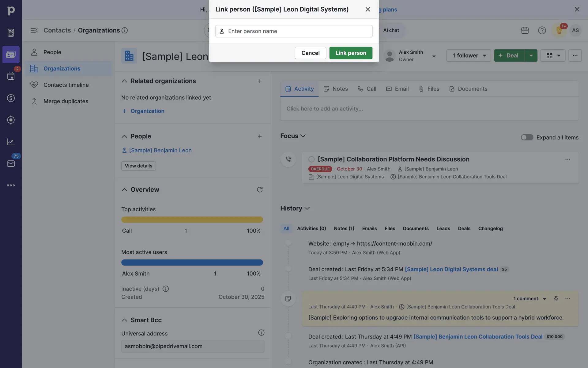Image resolution: width=588 pixels, height=368 pixels.
Task: Focus the Enter person name field
Action: (294, 31)
